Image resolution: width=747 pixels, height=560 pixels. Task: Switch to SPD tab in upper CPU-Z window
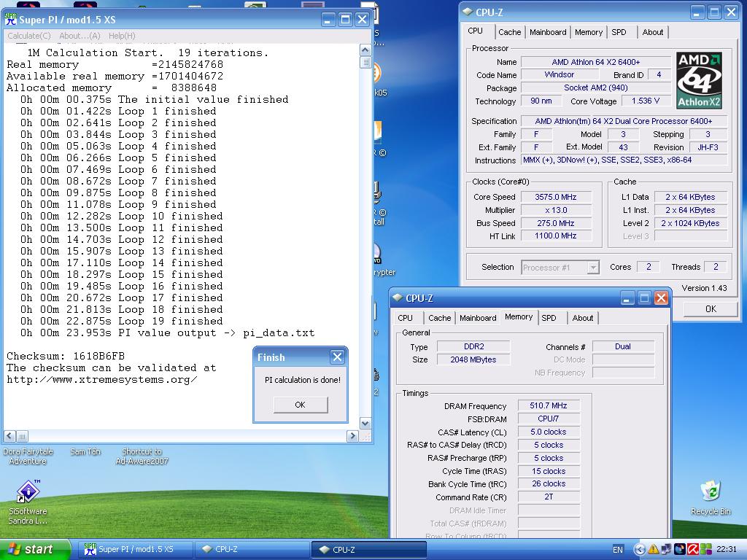tap(619, 32)
